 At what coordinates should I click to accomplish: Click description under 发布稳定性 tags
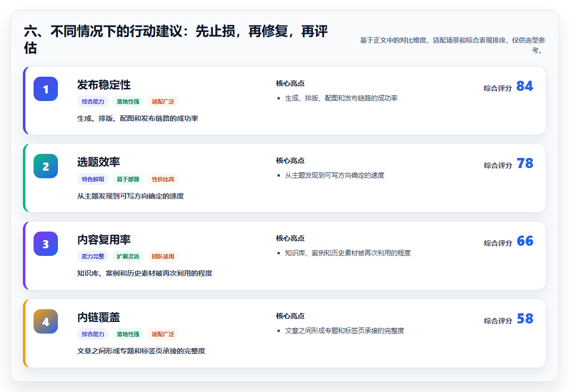[x=138, y=118]
